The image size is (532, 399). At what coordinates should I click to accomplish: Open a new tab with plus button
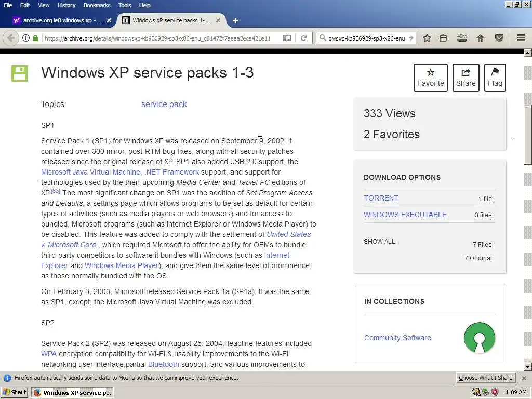[x=235, y=20]
